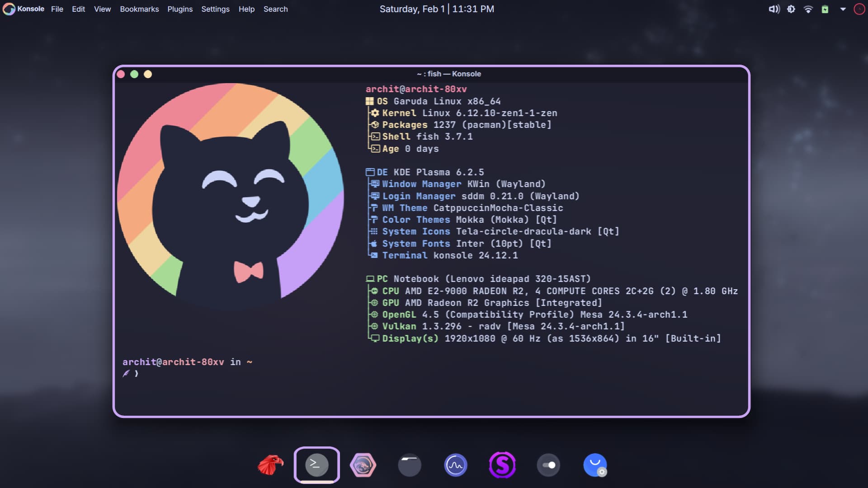Click the yellow window dot on Konsole

(x=148, y=74)
